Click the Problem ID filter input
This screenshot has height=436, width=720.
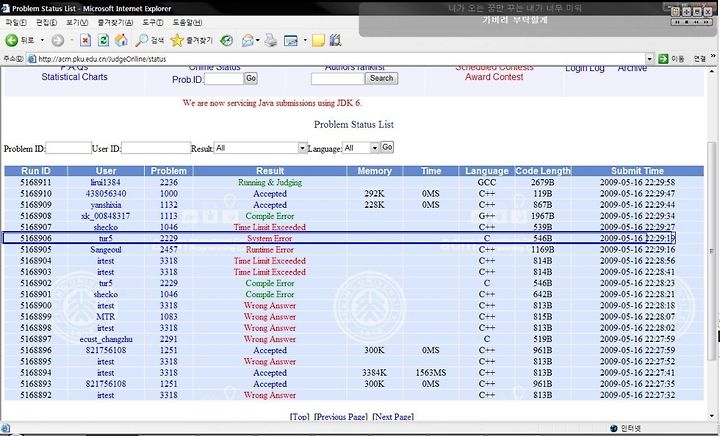68,148
